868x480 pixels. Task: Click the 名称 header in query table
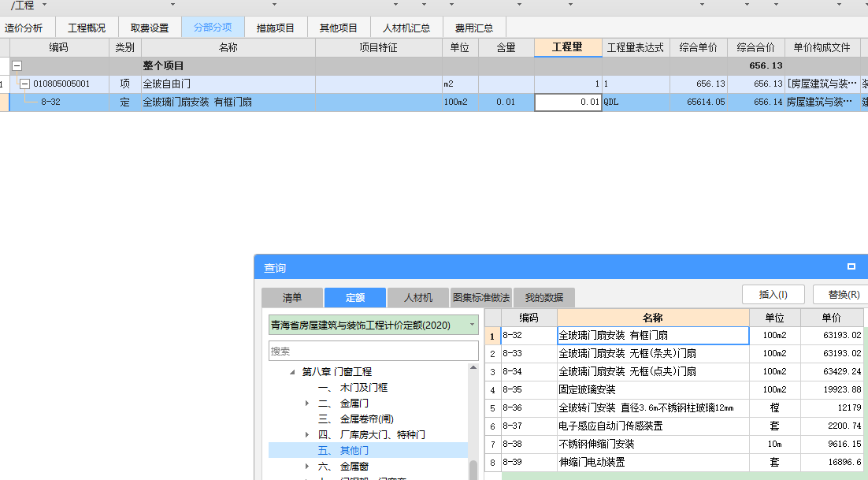(653, 318)
